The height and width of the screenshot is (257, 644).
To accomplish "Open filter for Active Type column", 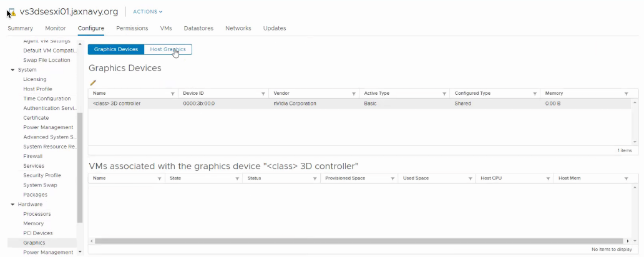I will (444, 94).
